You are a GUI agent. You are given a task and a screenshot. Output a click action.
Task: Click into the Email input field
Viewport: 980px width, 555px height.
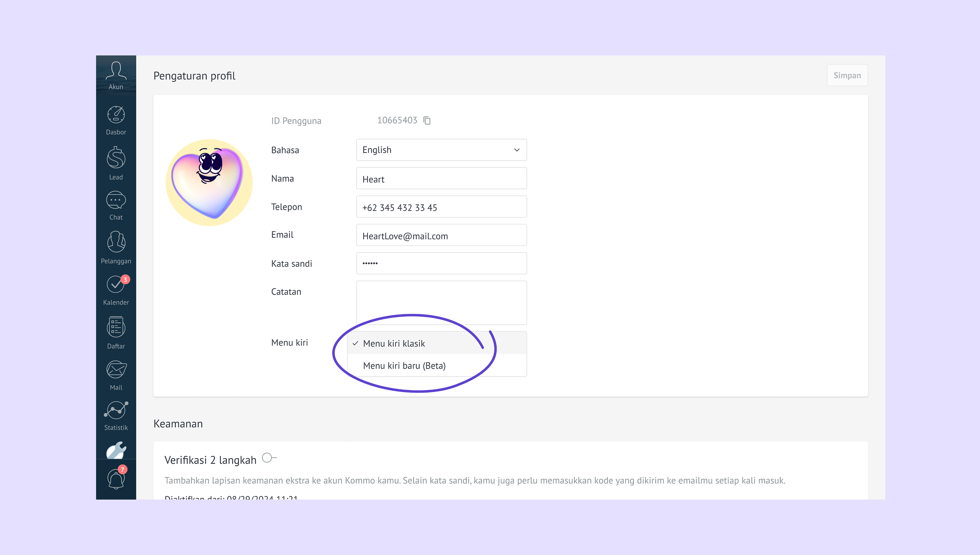pos(441,236)
